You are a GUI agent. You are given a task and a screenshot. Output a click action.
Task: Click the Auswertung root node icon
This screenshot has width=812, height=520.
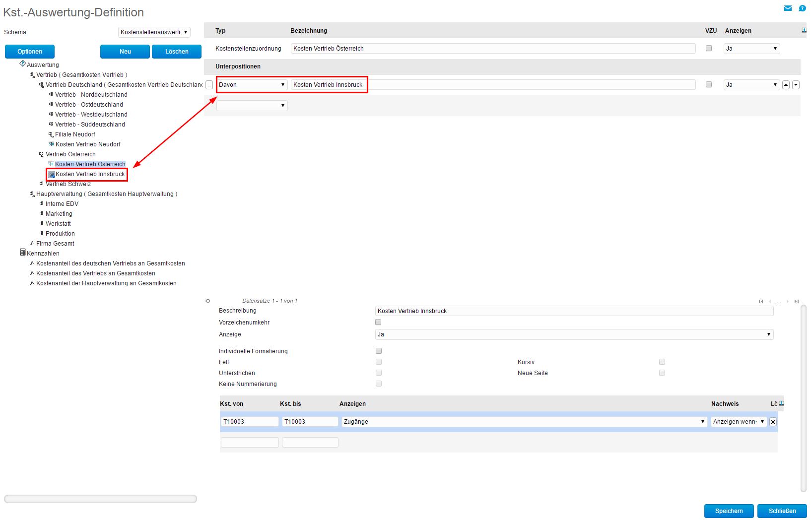[22, 64]
